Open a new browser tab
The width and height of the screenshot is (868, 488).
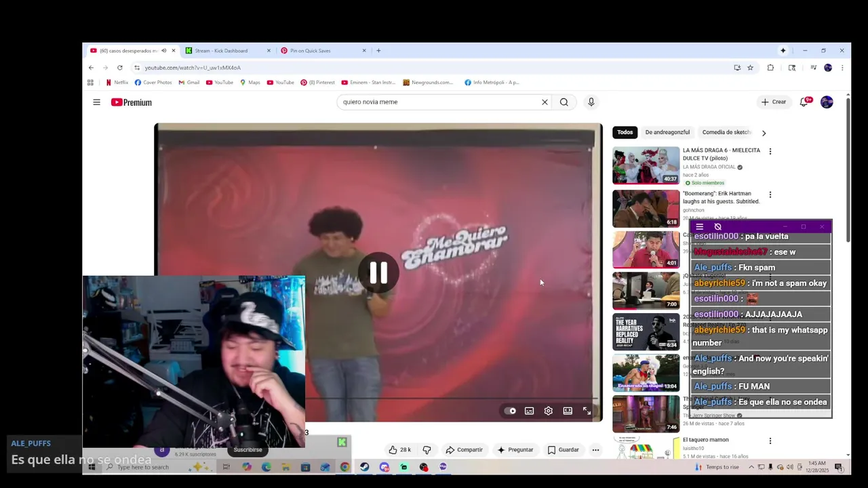[378, 51]
